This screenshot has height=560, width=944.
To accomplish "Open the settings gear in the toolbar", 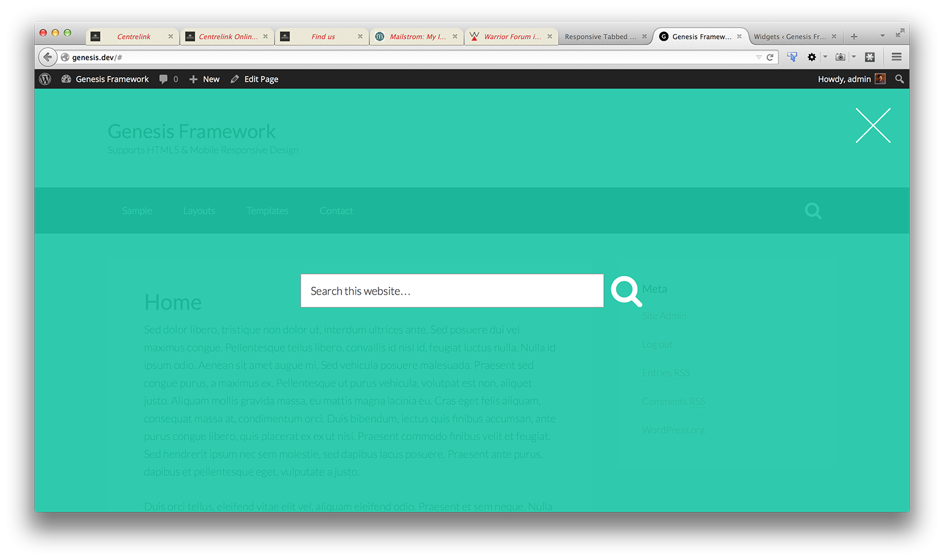I will click(x=812, y=56).
